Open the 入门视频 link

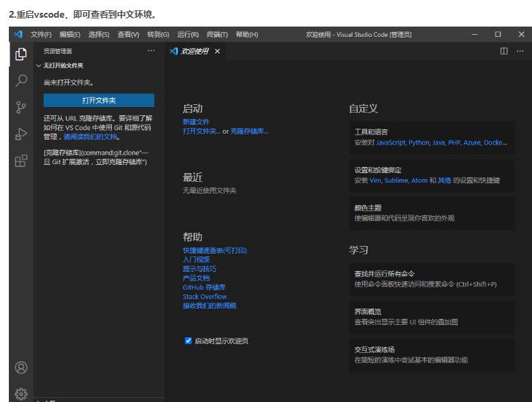[196, 260]
